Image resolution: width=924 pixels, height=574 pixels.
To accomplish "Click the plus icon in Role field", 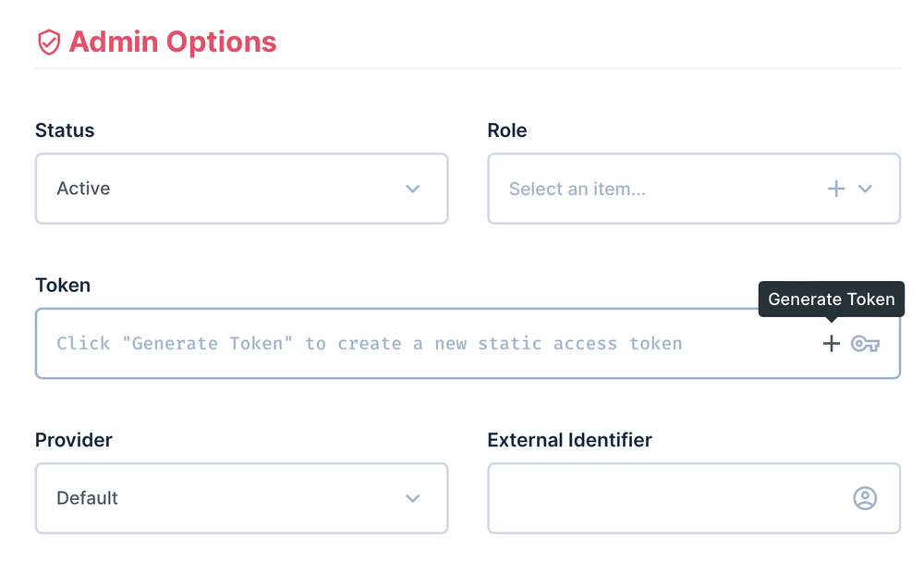I will click(x=836, y=189).
